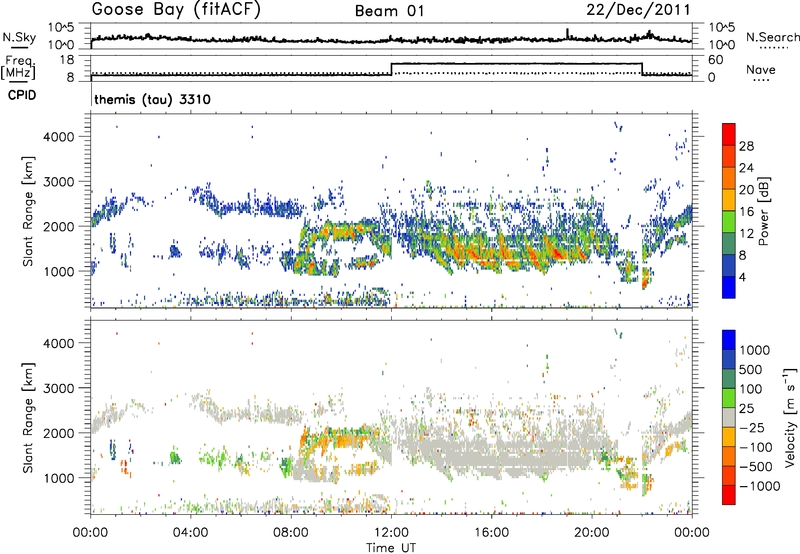Pick the red top segment of power colorbar

tap(729, 134)
